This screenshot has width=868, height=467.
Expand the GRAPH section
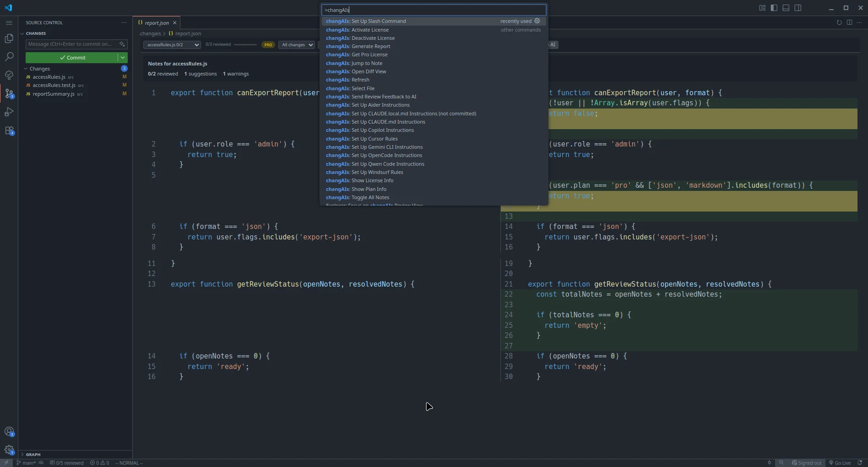coord(33,455)
